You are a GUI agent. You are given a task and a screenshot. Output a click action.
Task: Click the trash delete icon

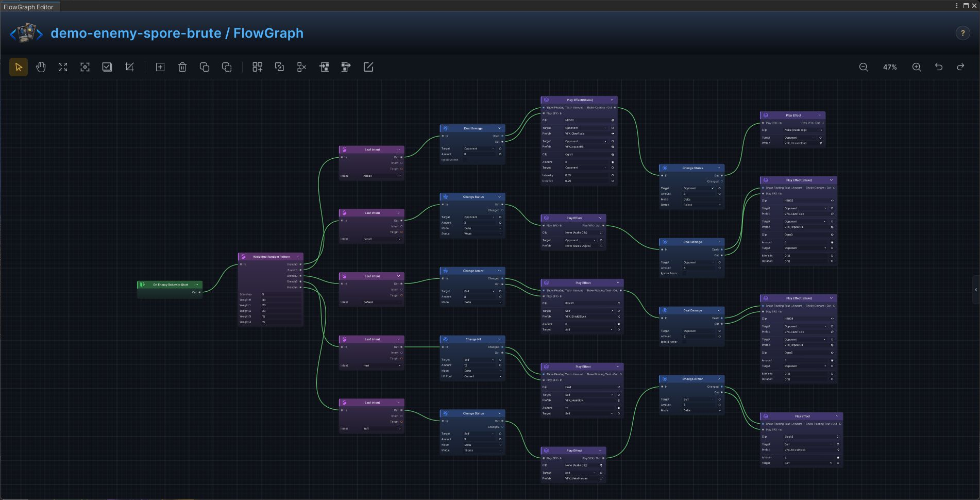182,67
